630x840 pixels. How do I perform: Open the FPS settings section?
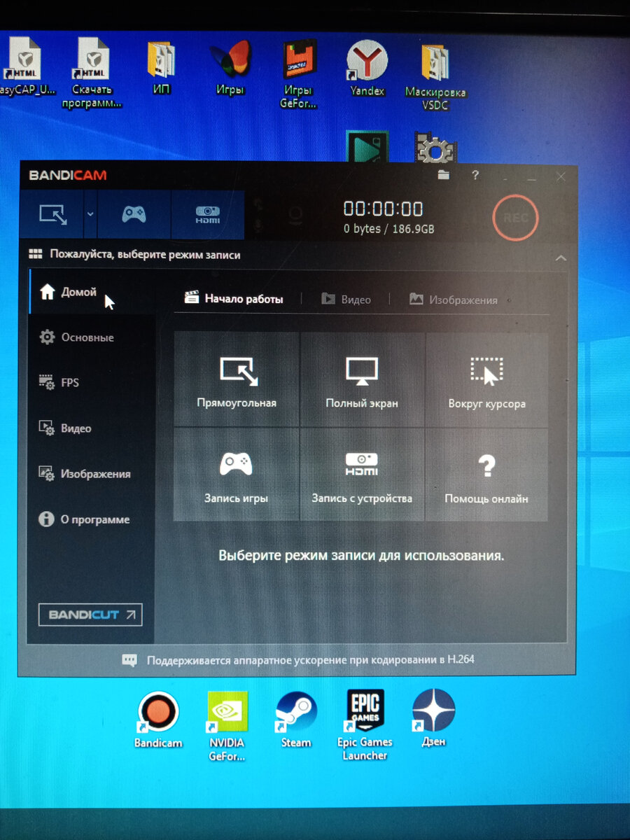92,383
